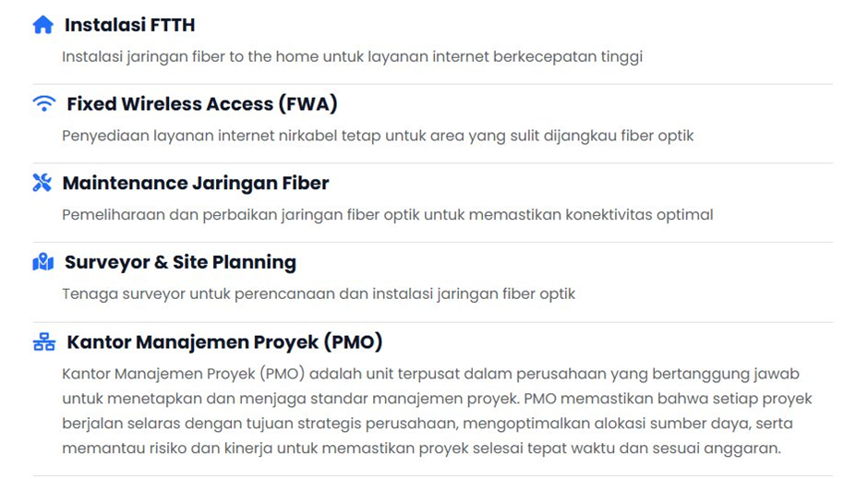Choose the Surveyor & Site Planning heading
This screenshot has height=479, width=868.
[x=180, y=262]
